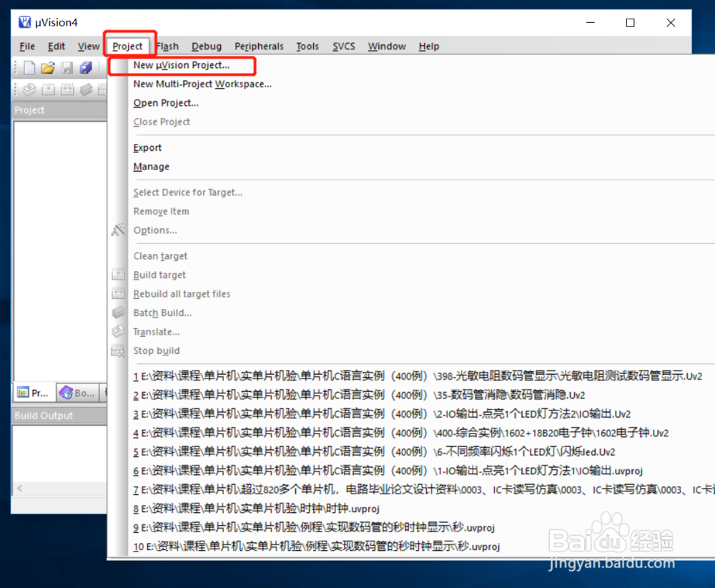Image resolution: width=715 pixels, height=588 pixels.
Task: Open the Peripherals menu
Action: coord(259,46)
